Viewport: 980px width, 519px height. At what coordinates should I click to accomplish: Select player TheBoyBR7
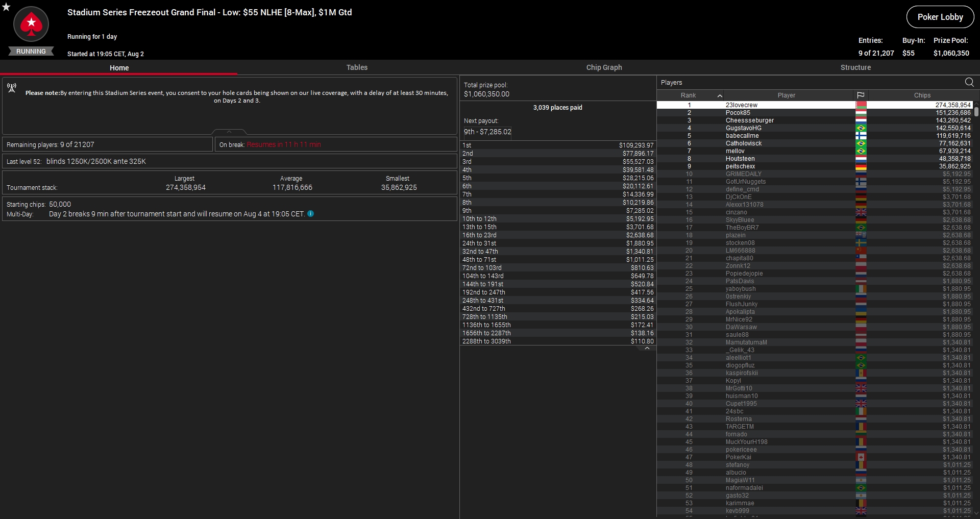pyautogui.click(x=815, y=228)
